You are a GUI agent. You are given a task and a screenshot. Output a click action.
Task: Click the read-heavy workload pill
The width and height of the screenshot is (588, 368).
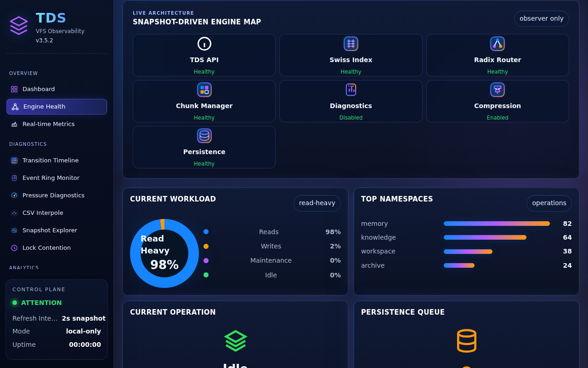click(317, 203)
